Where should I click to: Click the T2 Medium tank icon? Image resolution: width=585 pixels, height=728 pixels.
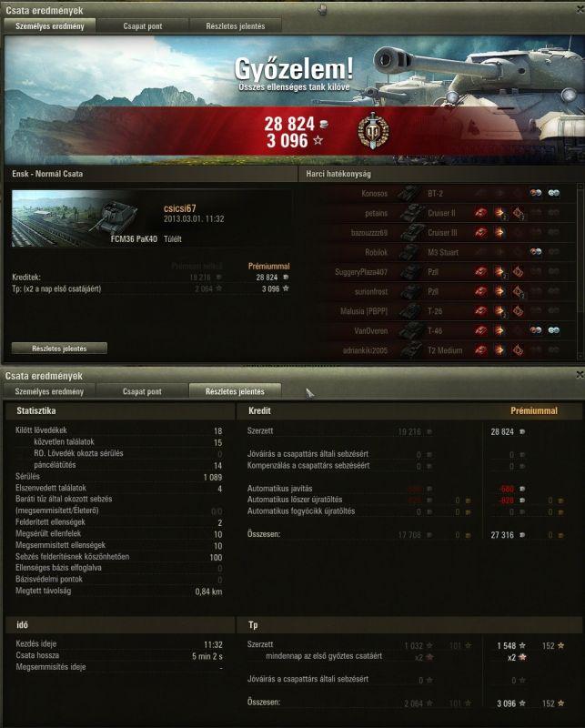(411, 350)
